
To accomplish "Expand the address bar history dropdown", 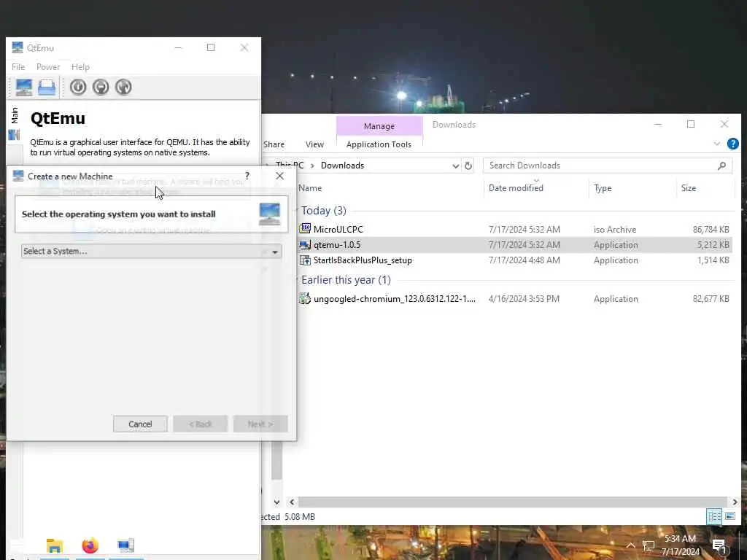I will 455,166.
